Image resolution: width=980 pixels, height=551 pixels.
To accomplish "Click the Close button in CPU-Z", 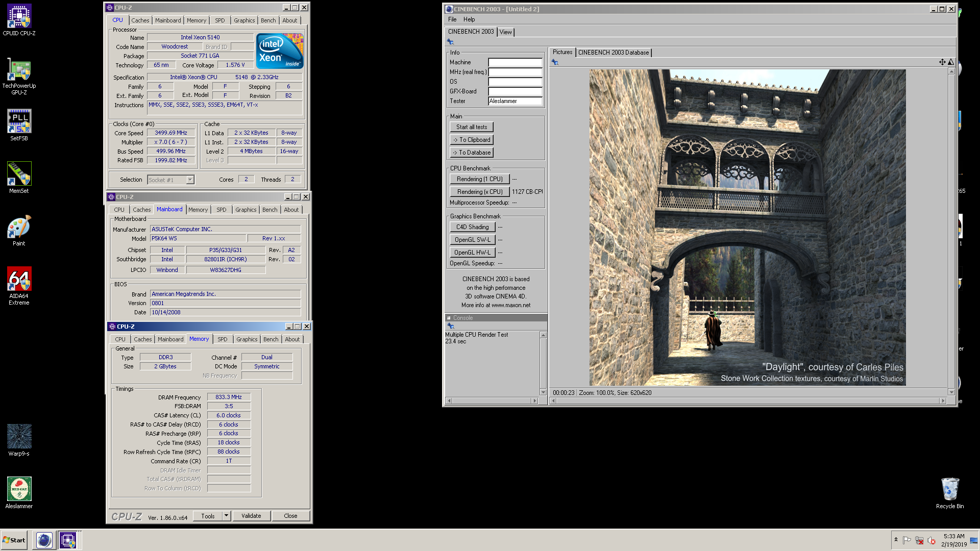I will click(290, 516).
